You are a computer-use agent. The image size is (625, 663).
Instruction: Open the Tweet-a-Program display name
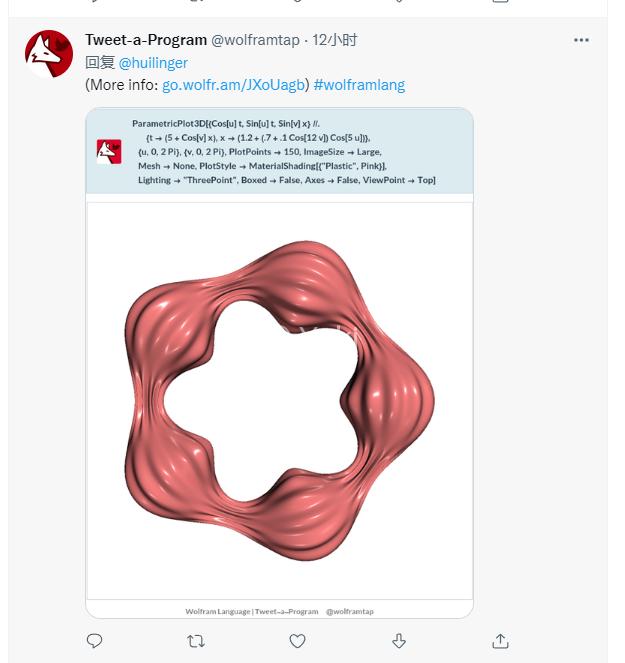coord(146,40)
